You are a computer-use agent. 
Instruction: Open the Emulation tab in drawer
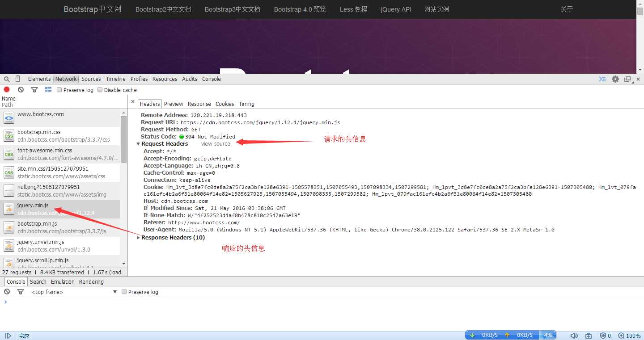point(63,282)
